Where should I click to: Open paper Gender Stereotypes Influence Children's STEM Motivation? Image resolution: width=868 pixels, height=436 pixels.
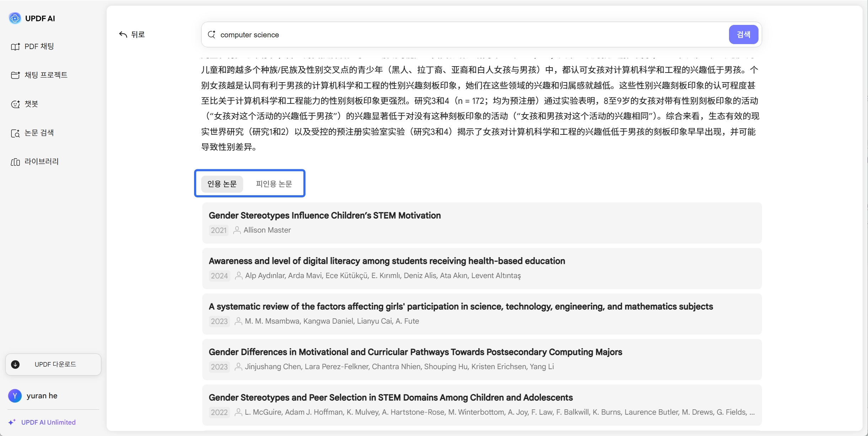point(482,223)
